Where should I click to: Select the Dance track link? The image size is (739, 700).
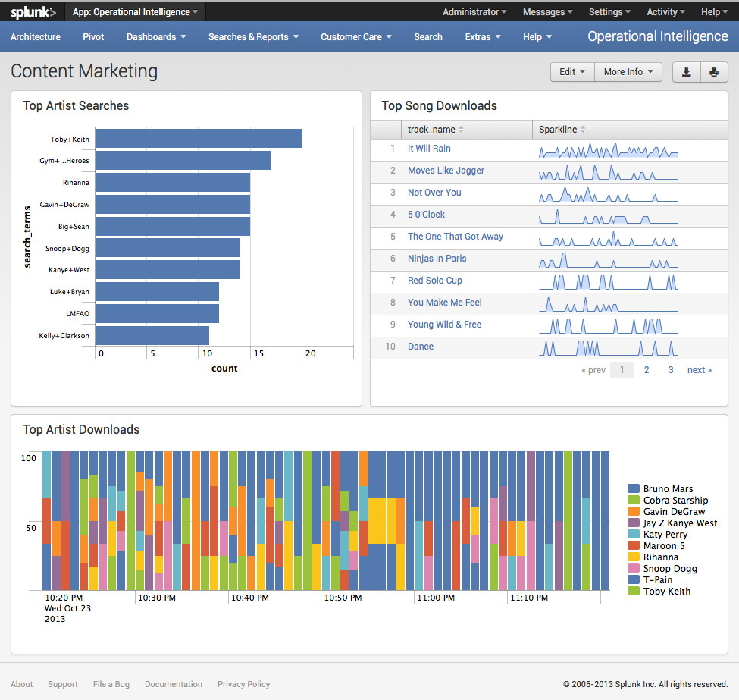(x=421, y=347)
